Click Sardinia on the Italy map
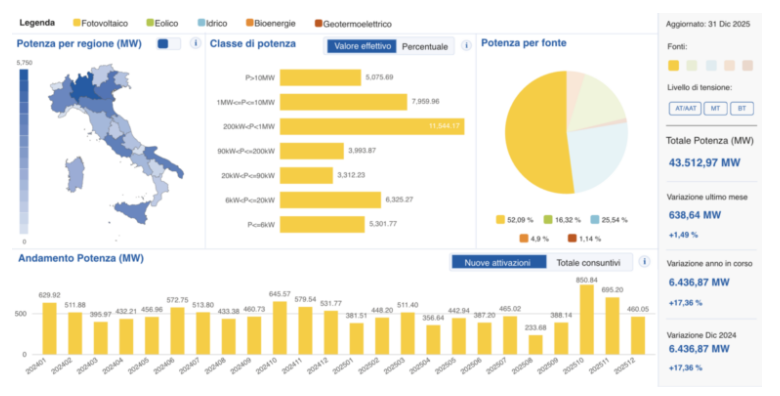Screen dimensions: 780x396 point(75,174)
